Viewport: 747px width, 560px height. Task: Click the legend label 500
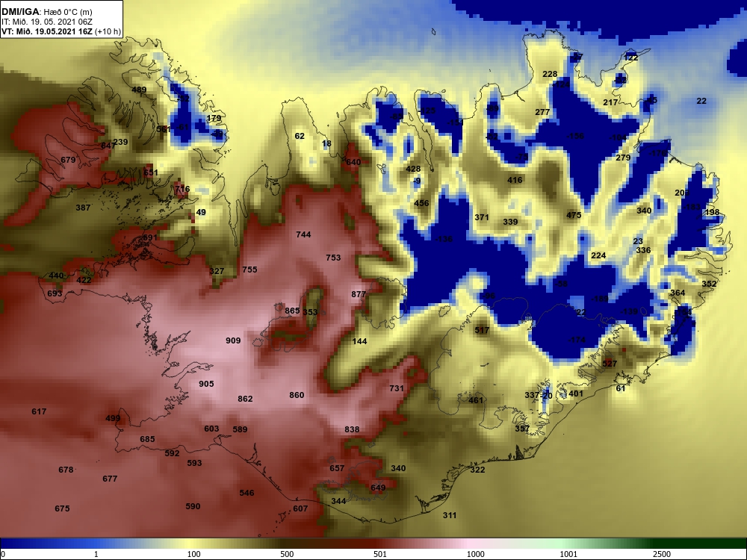287,554
